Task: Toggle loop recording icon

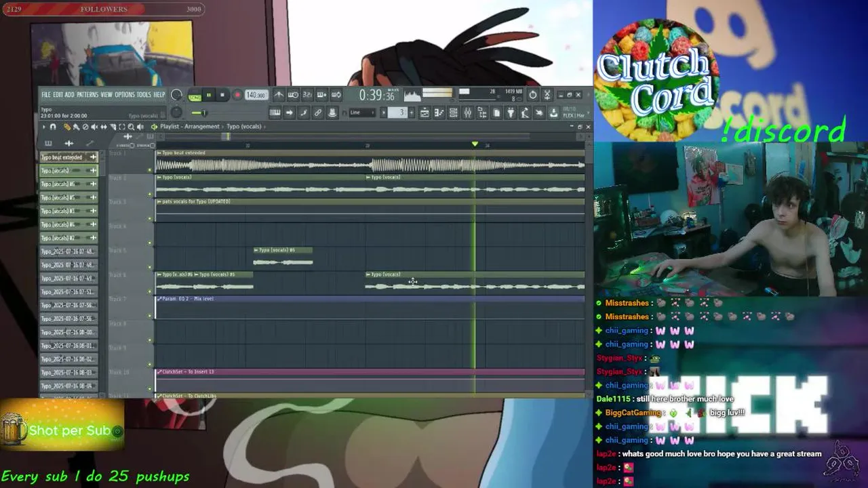Action: coord(336,95)
